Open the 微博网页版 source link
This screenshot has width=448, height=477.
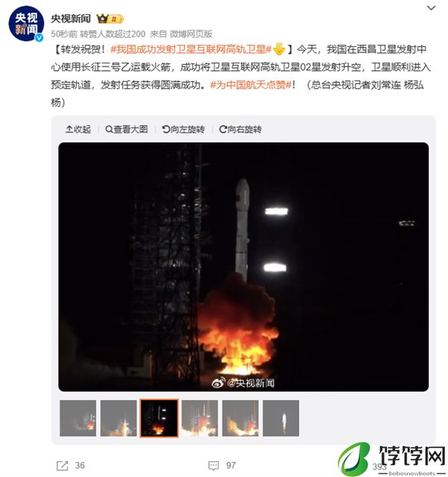[x=191, y=34]
